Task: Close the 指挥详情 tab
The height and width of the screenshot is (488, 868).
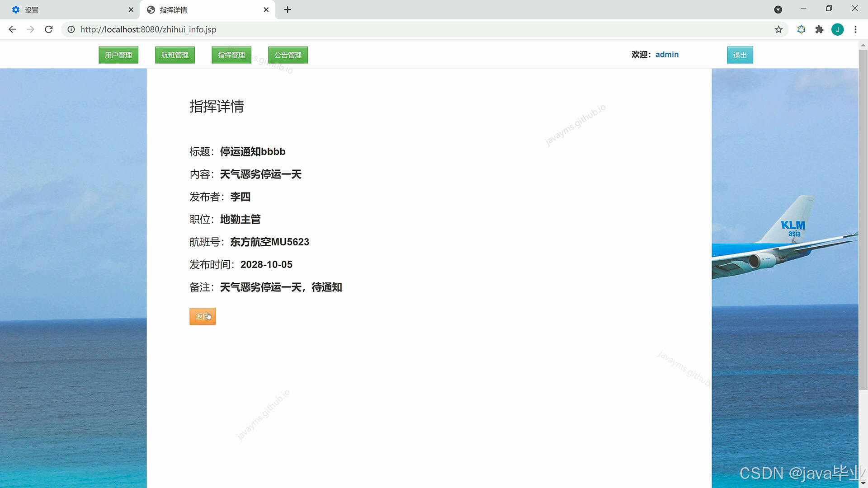Action: tap(266, 9)
